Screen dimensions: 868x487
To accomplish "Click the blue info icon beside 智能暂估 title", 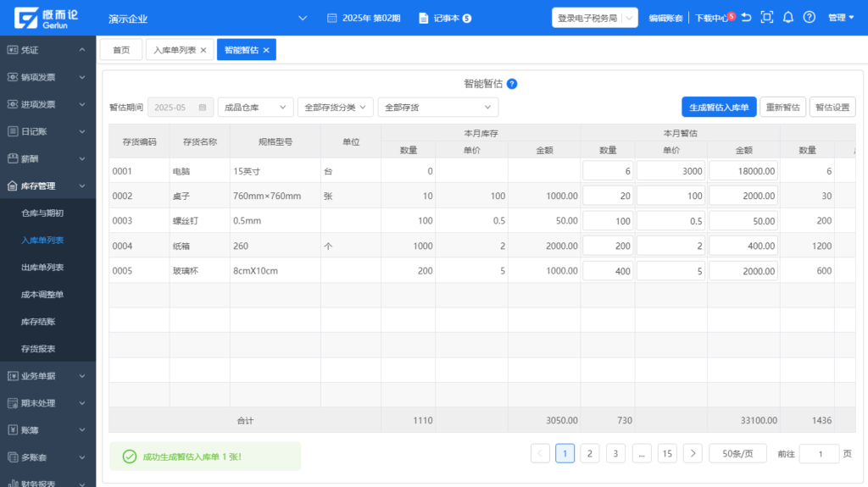I will (x=512, y=84).
